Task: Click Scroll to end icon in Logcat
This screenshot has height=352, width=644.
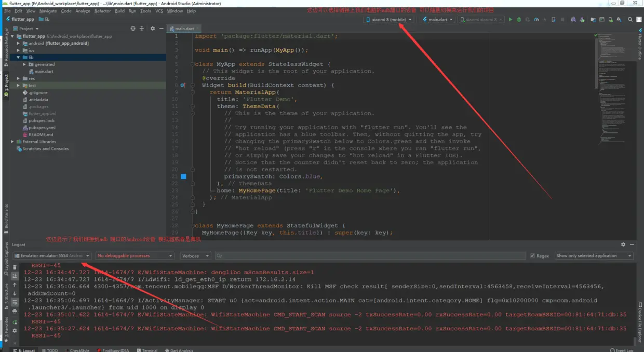Action: pyautogui.click(x=15, y=276)
